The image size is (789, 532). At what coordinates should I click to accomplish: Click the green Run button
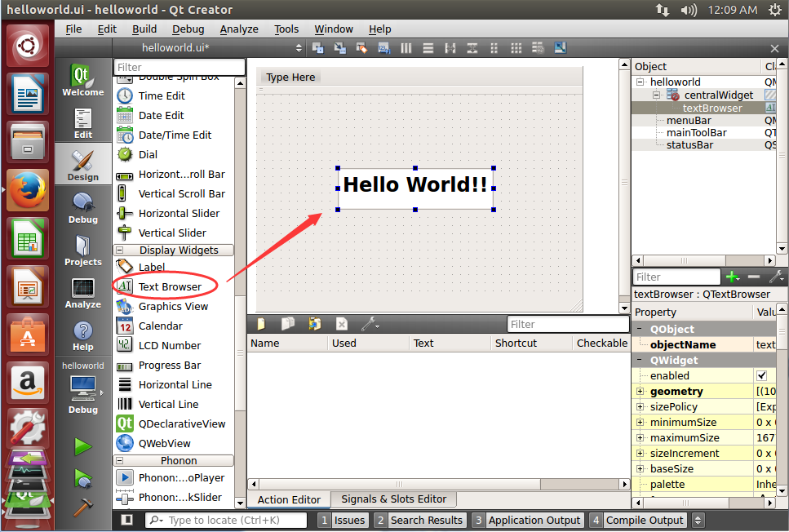pos(83,446)
